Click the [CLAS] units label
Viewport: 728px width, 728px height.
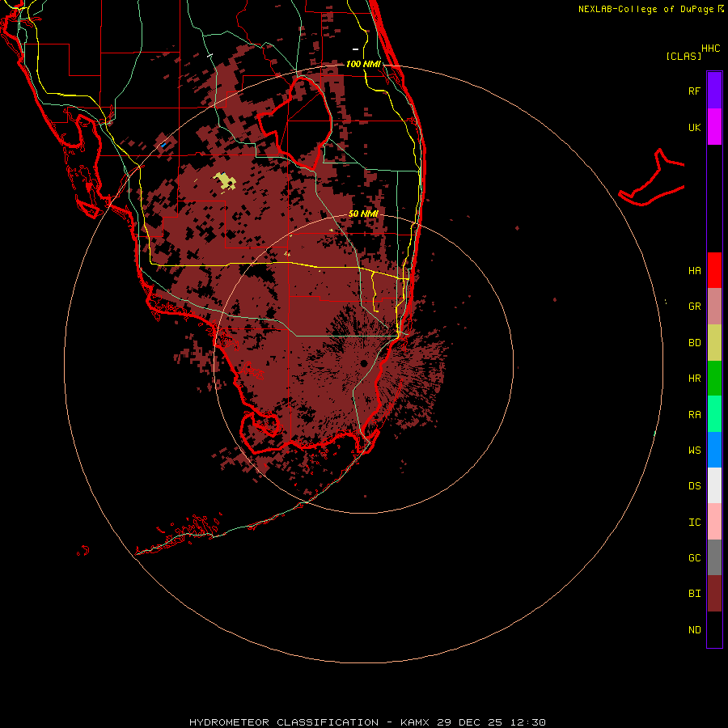pos(684,56)
